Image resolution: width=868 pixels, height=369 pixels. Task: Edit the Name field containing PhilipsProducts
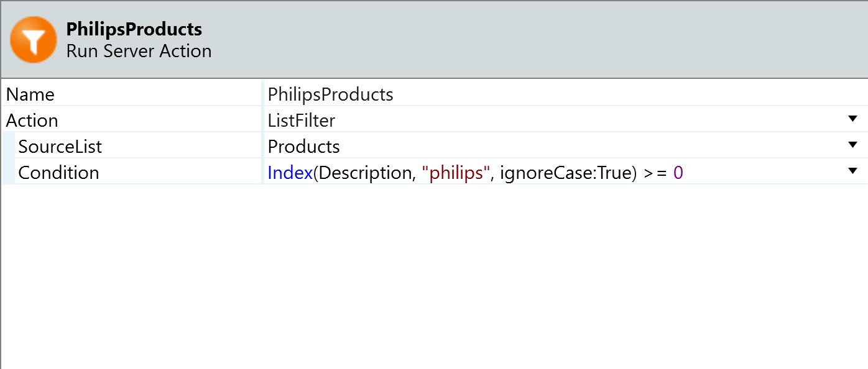[x=330, y=94]
